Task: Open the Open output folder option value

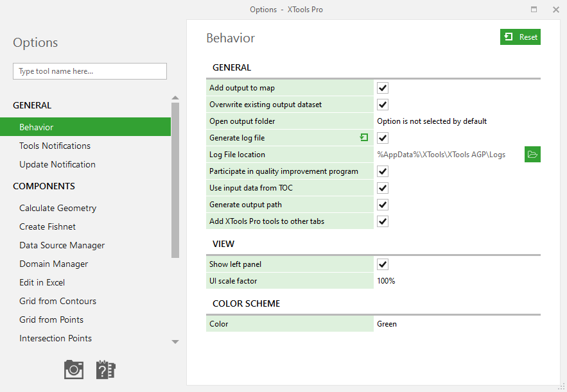Action: [x=457, y=121]
